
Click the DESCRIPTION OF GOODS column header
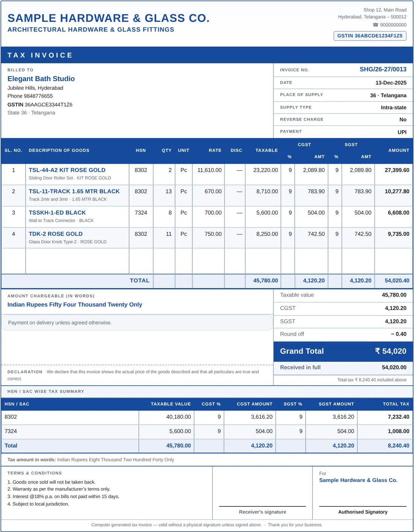pos(59,150)
